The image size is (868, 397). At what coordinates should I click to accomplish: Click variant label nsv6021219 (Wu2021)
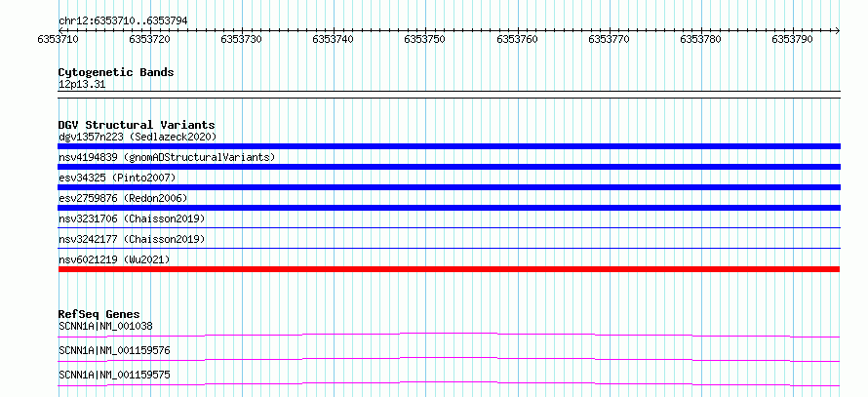114,259
